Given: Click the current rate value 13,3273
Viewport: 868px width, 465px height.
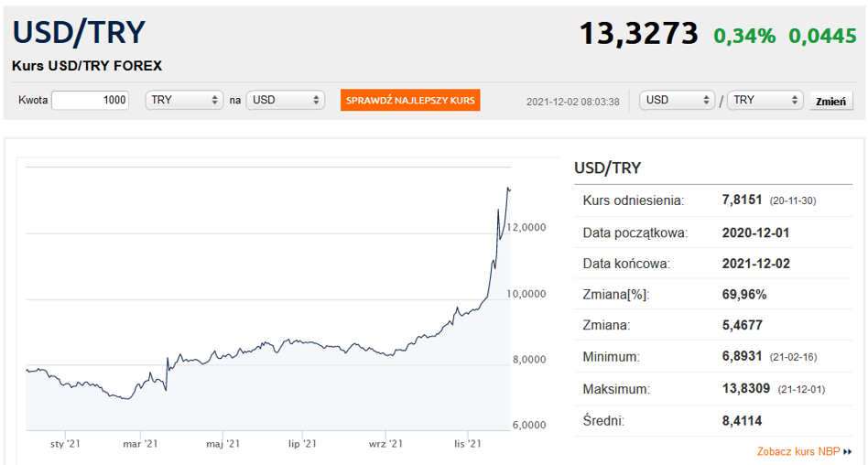Looking at the screenshot, I should pos(639,34).
